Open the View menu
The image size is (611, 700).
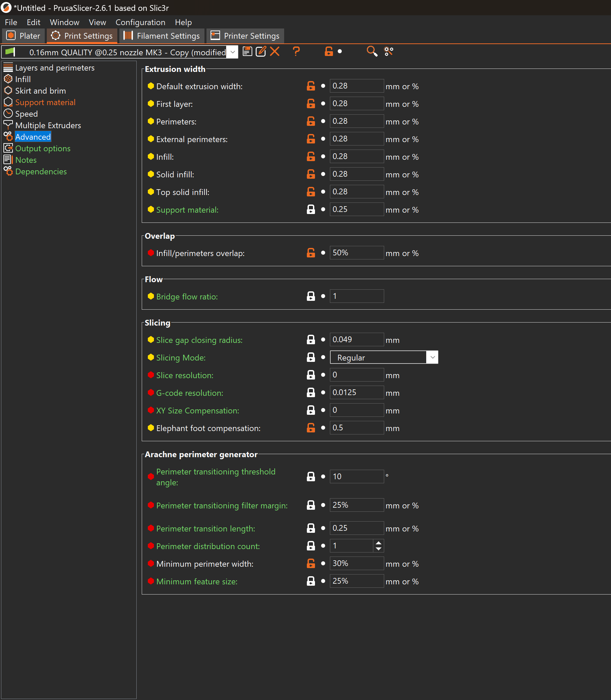[97, 22]
